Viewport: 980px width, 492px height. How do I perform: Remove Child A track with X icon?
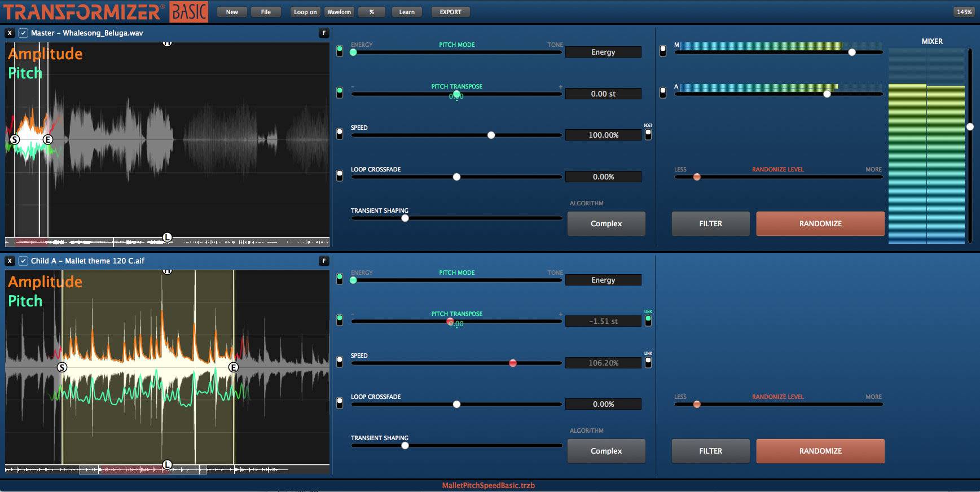[10, 261]
